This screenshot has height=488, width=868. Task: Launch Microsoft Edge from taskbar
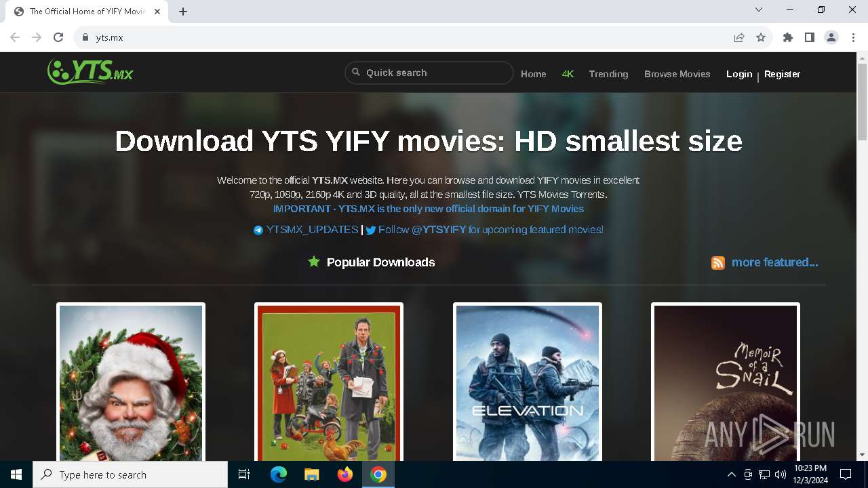click(x=279, y=474)
